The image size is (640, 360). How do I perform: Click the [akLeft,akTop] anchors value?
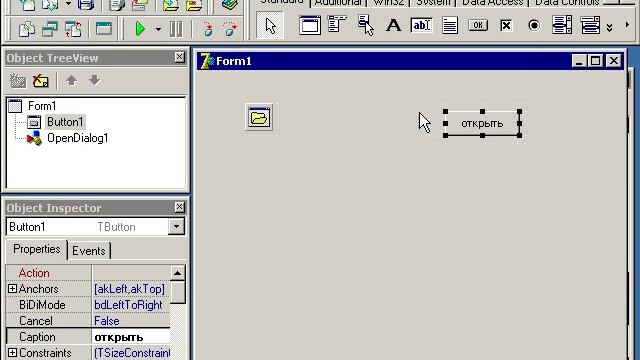(x=129, y=289)
